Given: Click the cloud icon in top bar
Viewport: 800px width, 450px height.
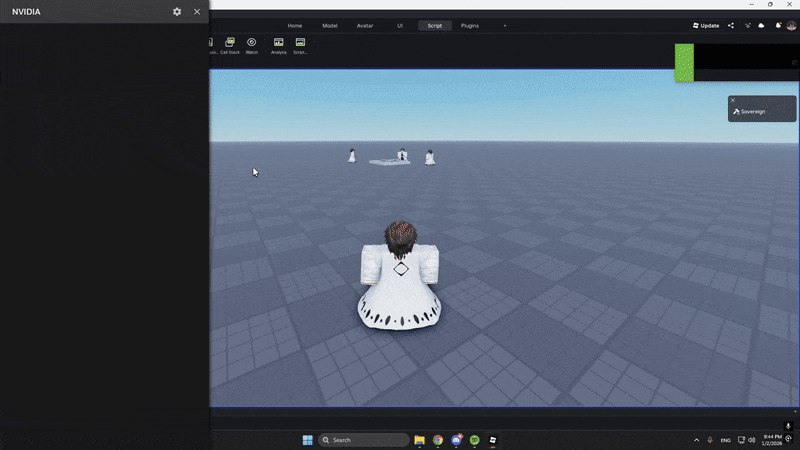Looking at the screenshot, I should click(762, 25).
